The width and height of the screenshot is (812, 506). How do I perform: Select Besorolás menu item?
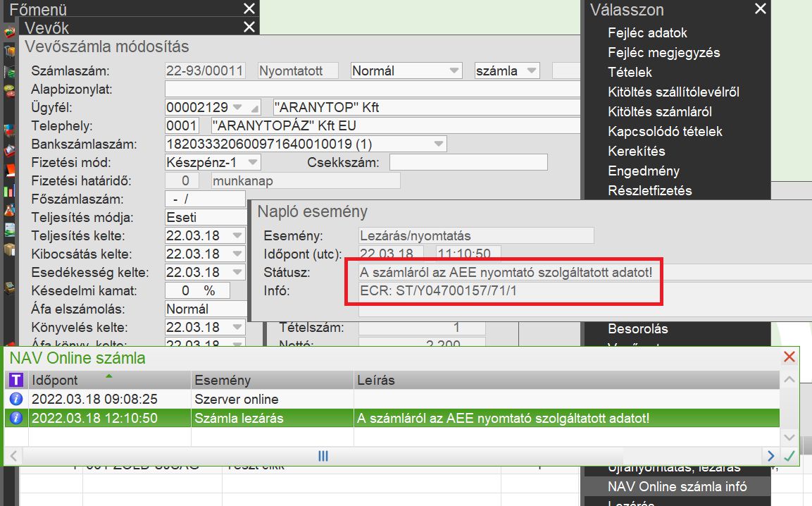(x=638, y=328)
